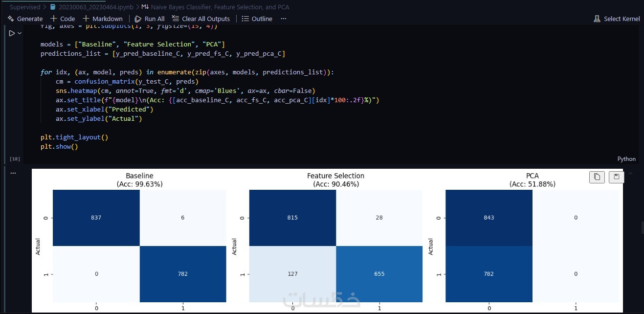Expand the run cell options chevron

[20, 33]
